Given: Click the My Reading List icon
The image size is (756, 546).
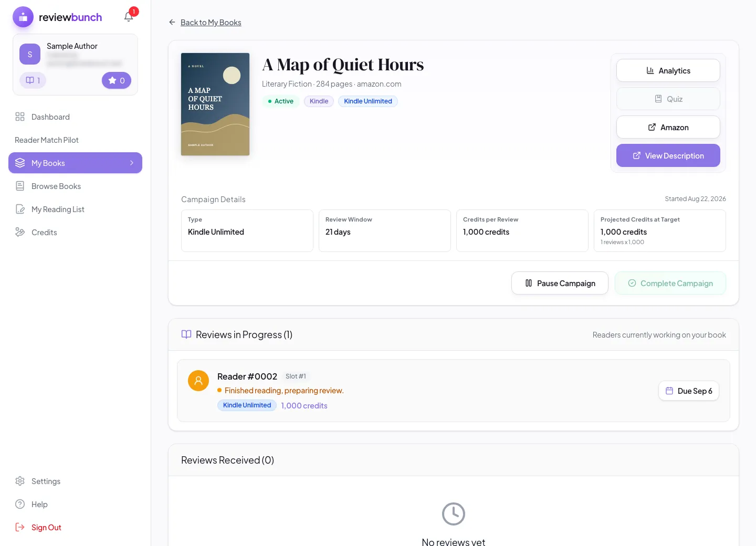Looking at the screenshot, I should click(20, 209).
